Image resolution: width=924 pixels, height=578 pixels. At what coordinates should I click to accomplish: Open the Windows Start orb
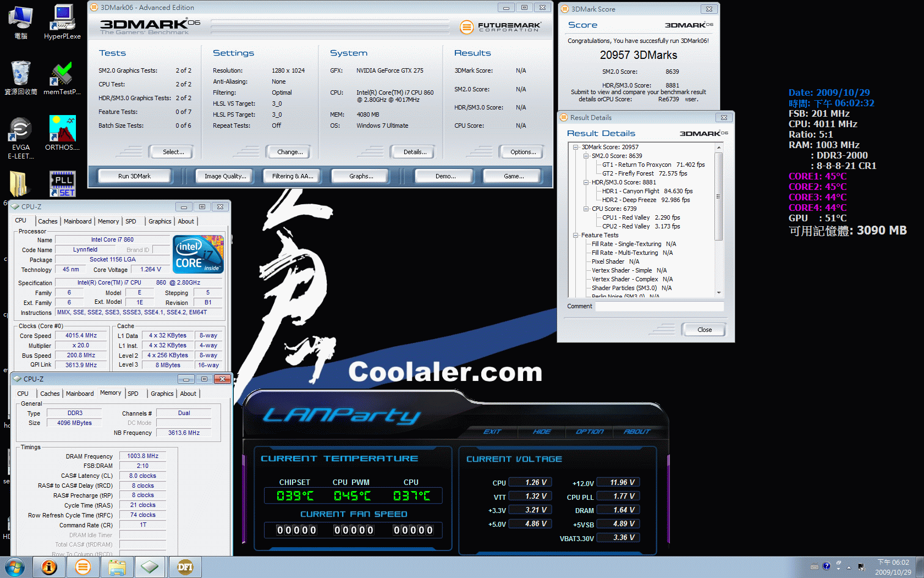[15, 567]
